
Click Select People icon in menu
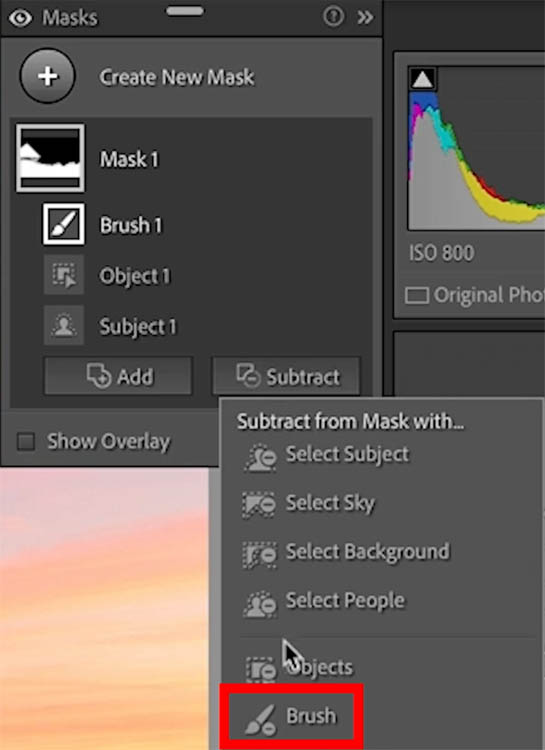coord(260,604)
